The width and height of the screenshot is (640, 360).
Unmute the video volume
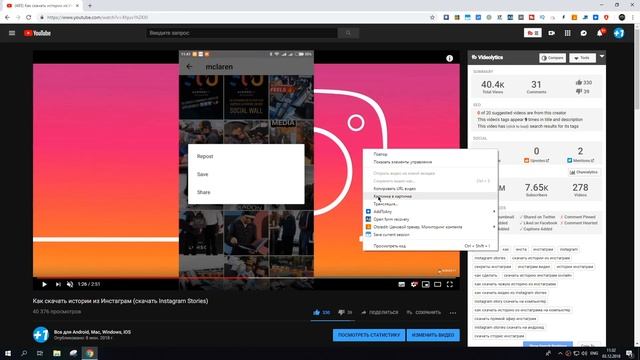(70, 284)
